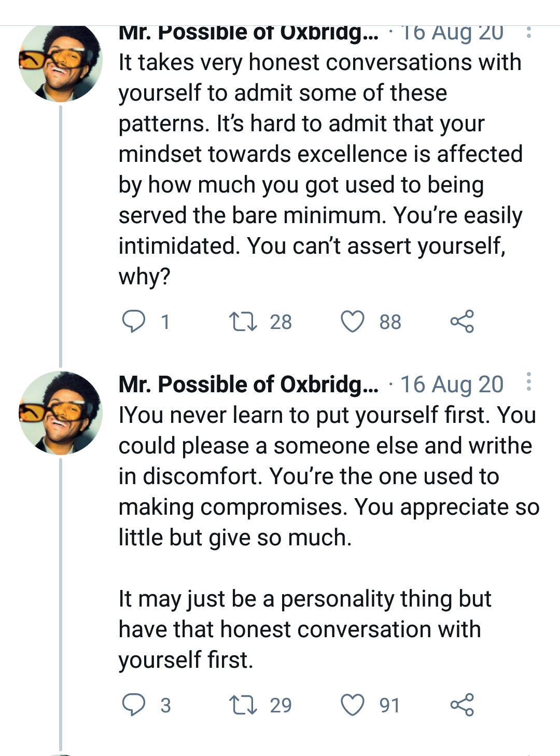Viewport: 560px width, 756px height.
Task: Click the partially visible date on top tweet
Action: click(x=452, y=33)
